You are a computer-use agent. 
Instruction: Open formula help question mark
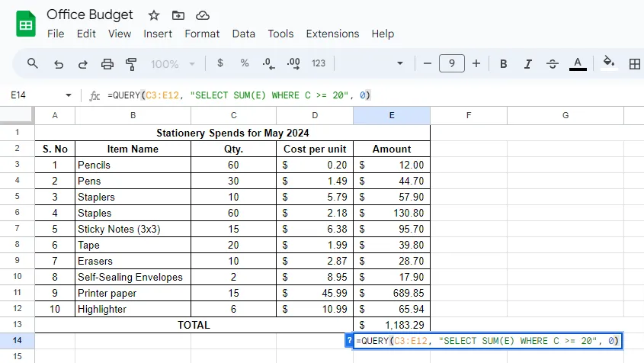[x=349, y=340]
